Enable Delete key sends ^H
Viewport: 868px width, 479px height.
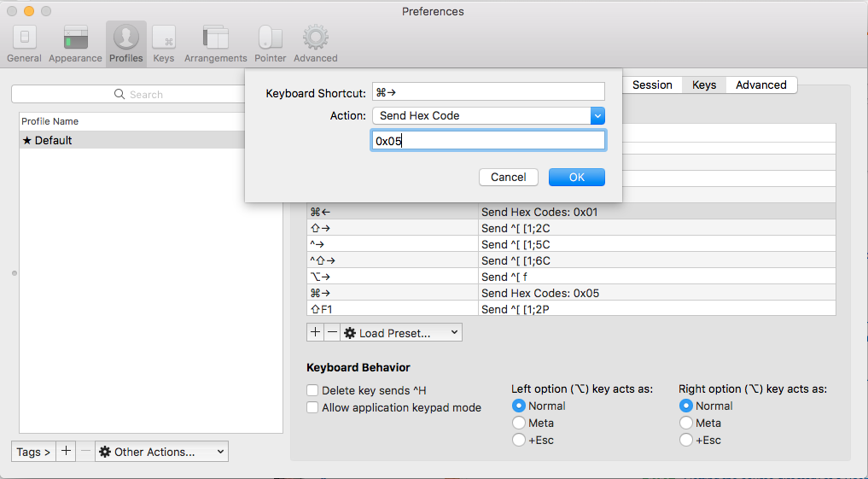(312, 390)
